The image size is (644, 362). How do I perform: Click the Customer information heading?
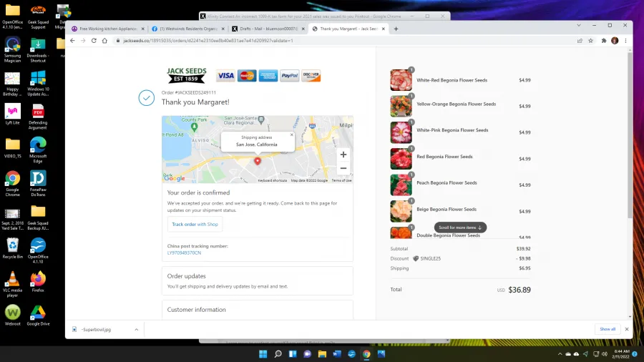pyautogui.click(x=196, y=310)
